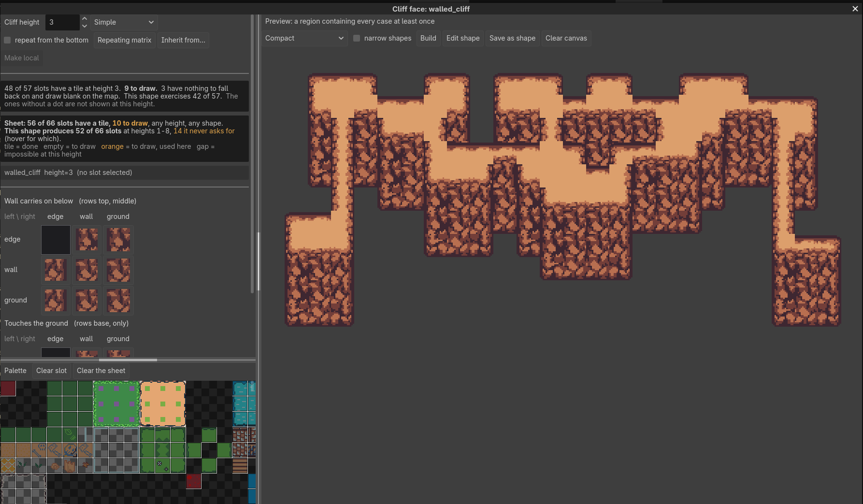Select the ground row, edge column slot in Wall carries on below
The height and width of the screenshot is (504, 863).
56,301
